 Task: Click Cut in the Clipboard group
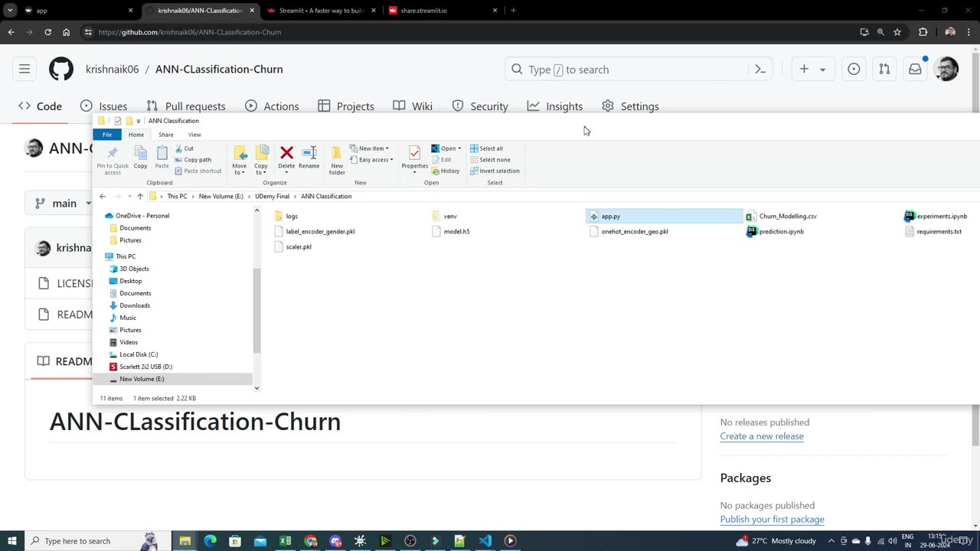[x=184, y=148]
